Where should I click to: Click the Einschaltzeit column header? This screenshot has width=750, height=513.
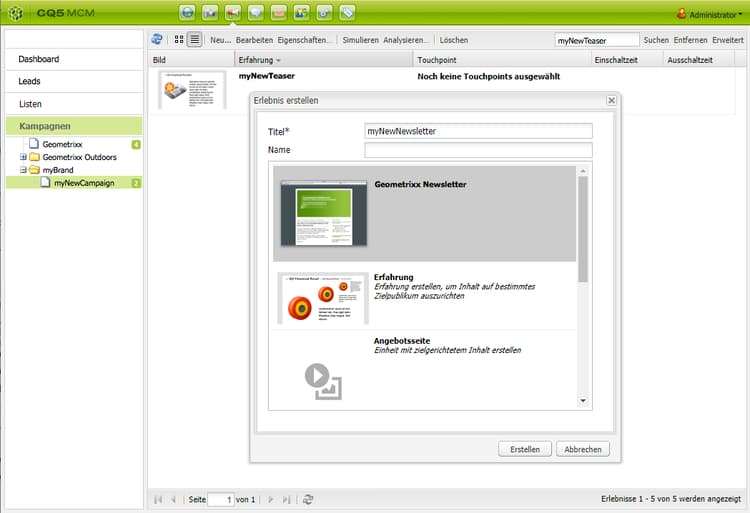(627, 60)
